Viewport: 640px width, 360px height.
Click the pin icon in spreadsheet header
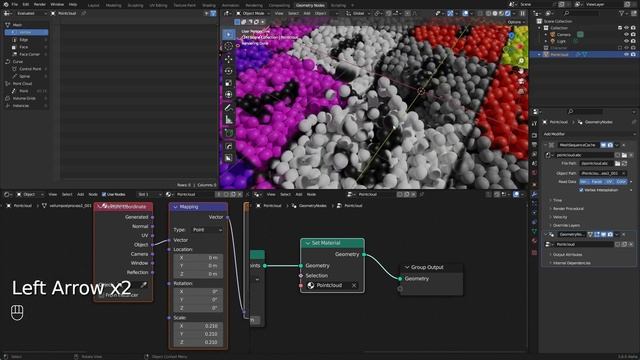(84, 13)
